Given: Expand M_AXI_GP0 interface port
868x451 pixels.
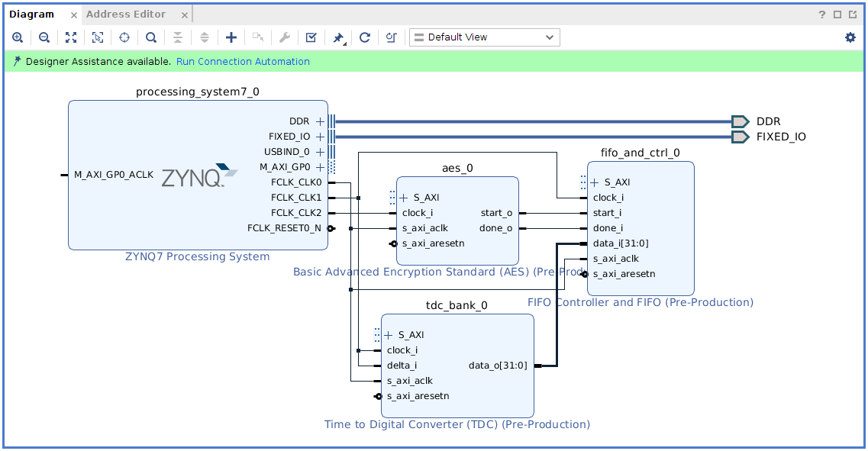Looking at the screenshot, I should pyautogui.click(x=321, y=167).
